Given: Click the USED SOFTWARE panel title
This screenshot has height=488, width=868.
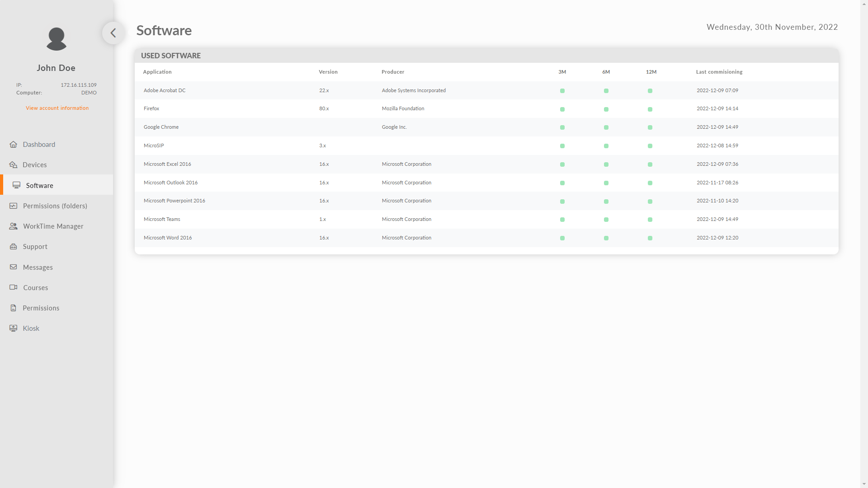Looking at the screenshot, I should [x=171, y=56].
